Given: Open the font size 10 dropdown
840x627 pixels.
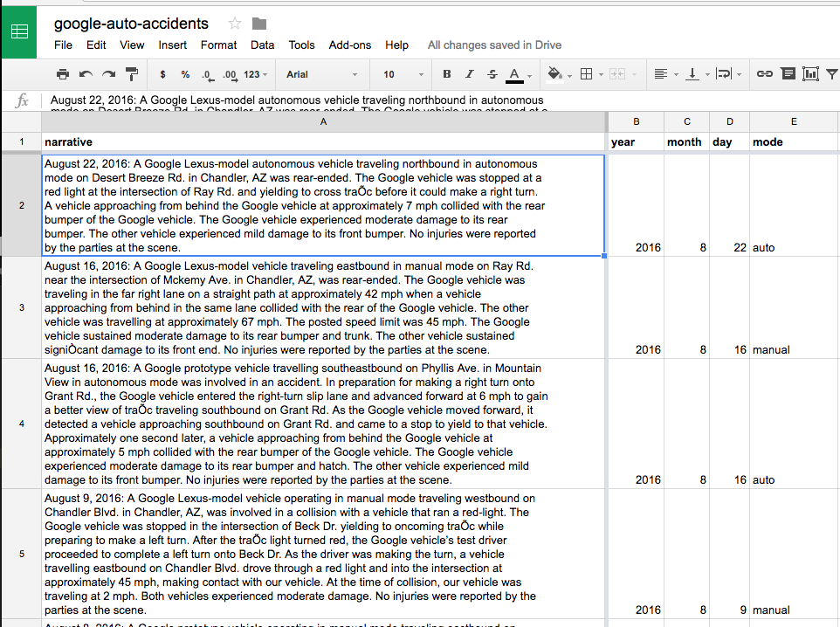Looking at the screenshot, I should pos(403,74).
